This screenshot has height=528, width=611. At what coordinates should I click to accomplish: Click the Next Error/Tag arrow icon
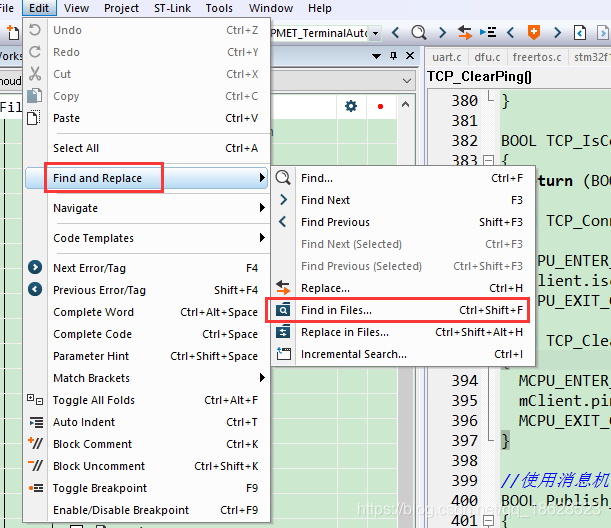pos(35,267)
